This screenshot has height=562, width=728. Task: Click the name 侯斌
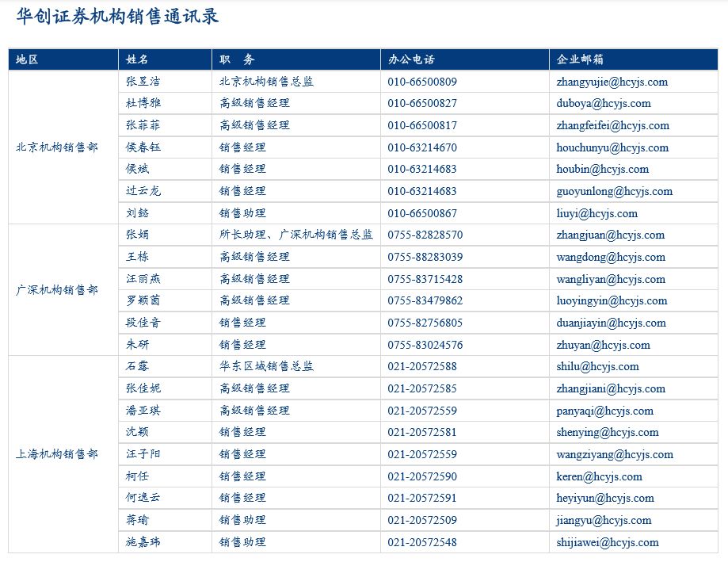137,169
